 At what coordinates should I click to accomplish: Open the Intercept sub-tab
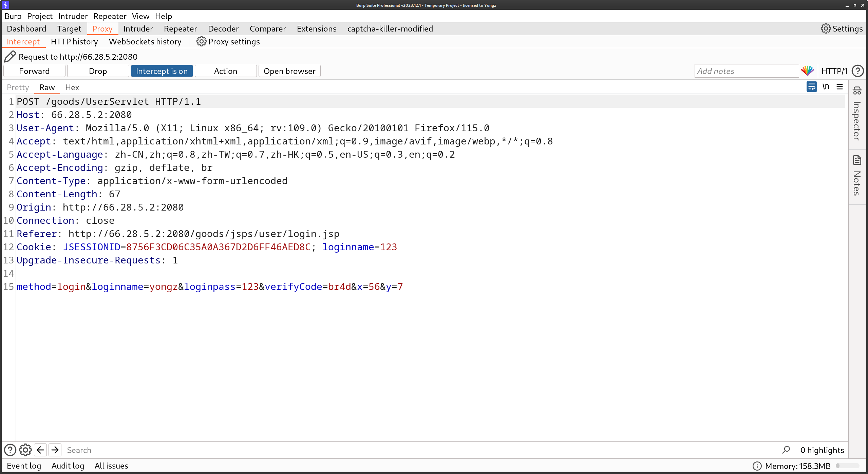(x=23, y=42)
